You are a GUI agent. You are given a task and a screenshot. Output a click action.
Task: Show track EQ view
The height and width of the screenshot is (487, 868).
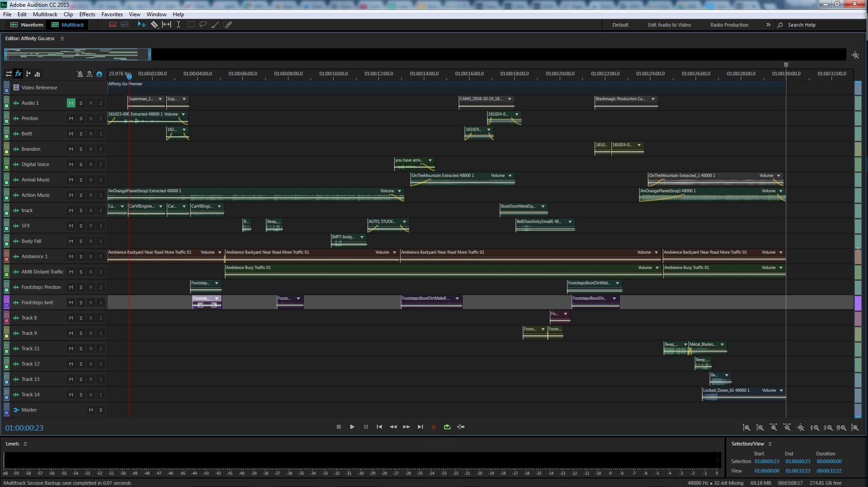point(37,74)
